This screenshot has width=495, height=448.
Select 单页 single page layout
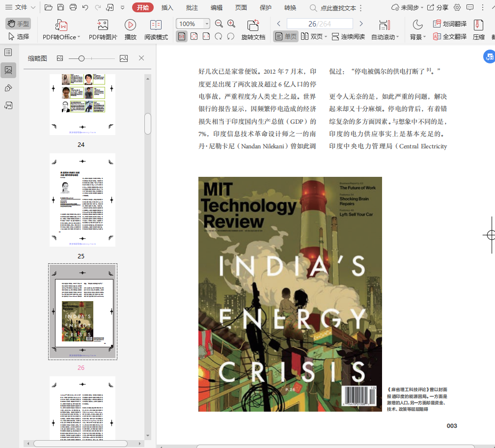(286, 37)
